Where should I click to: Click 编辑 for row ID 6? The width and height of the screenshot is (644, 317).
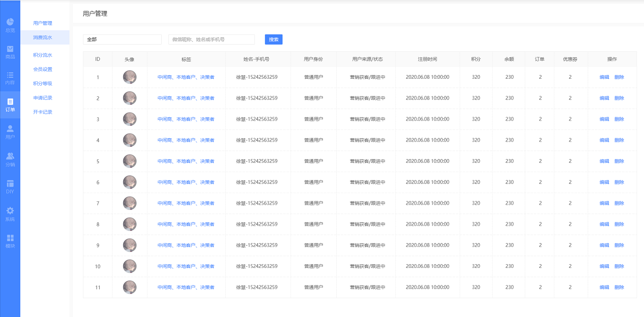click(604, 182)
